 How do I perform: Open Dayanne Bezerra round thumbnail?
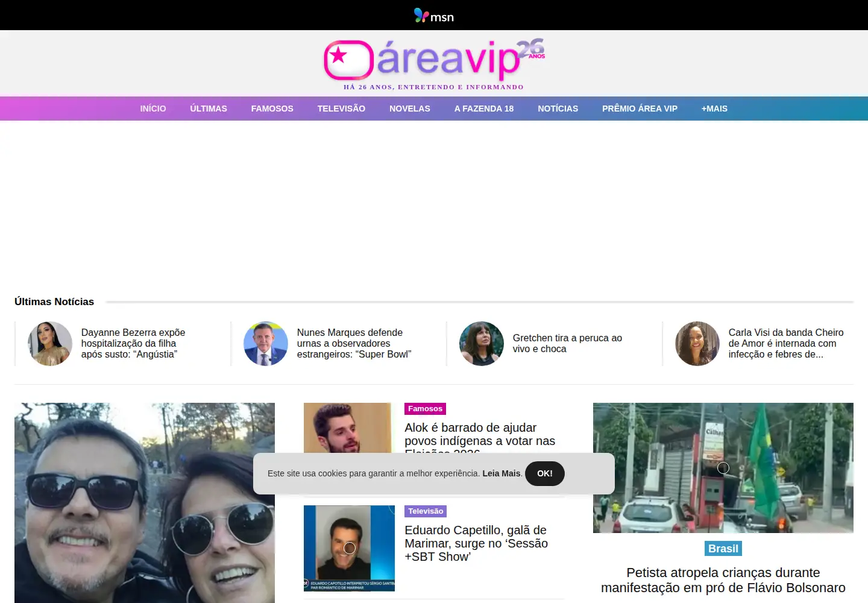pos(50,344)
